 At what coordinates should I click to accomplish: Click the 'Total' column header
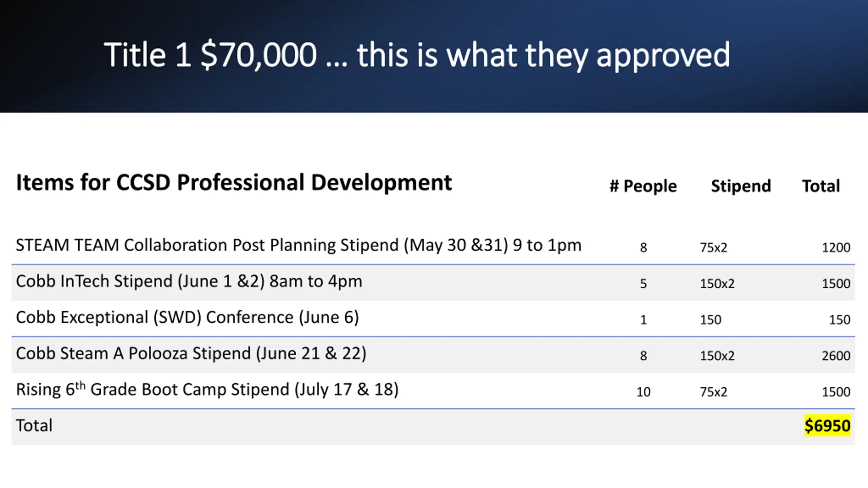click(x=821, y=186)
